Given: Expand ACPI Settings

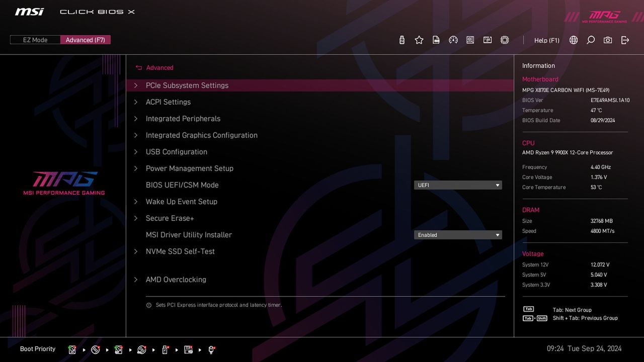Looking at the screenshot, I should 320,102.
